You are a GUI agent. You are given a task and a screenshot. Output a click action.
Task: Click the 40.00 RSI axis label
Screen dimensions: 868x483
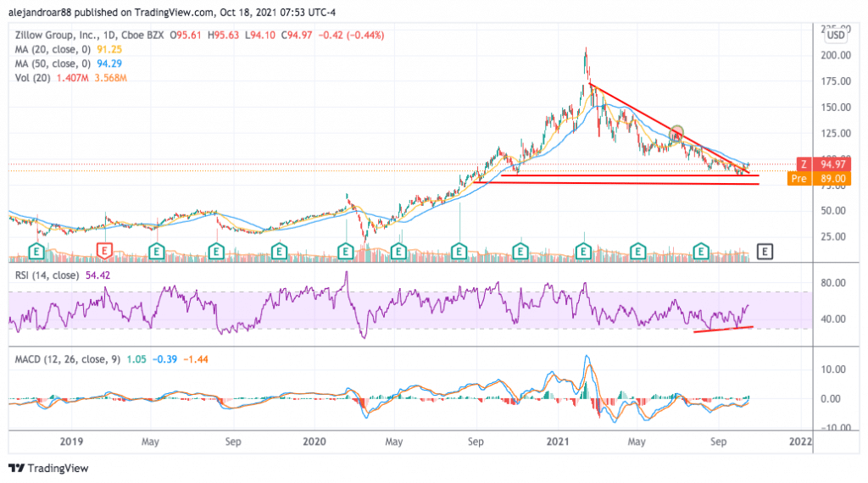(x=833, y=319)
